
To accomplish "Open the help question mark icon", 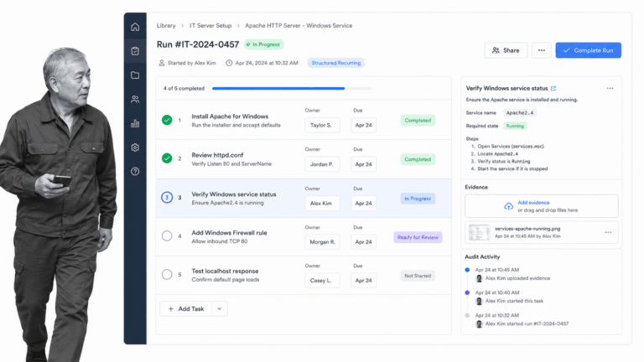I will point(135,172).
